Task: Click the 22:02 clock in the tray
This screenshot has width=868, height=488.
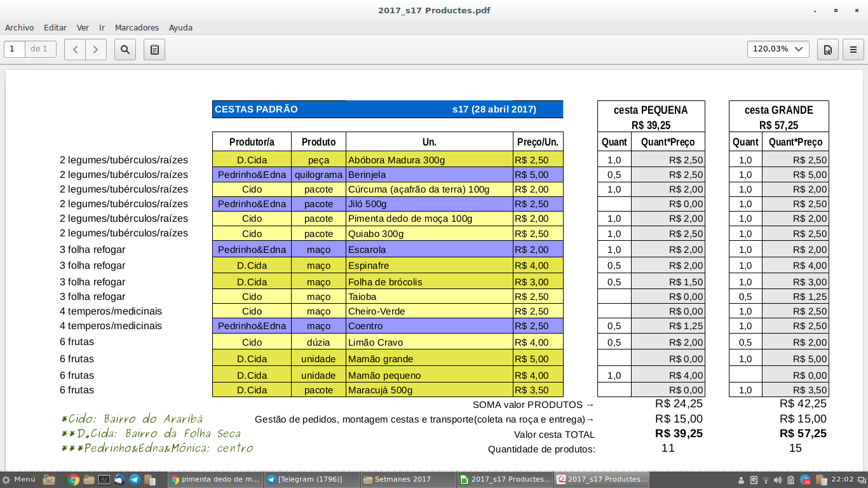Action: pos(842,480)
